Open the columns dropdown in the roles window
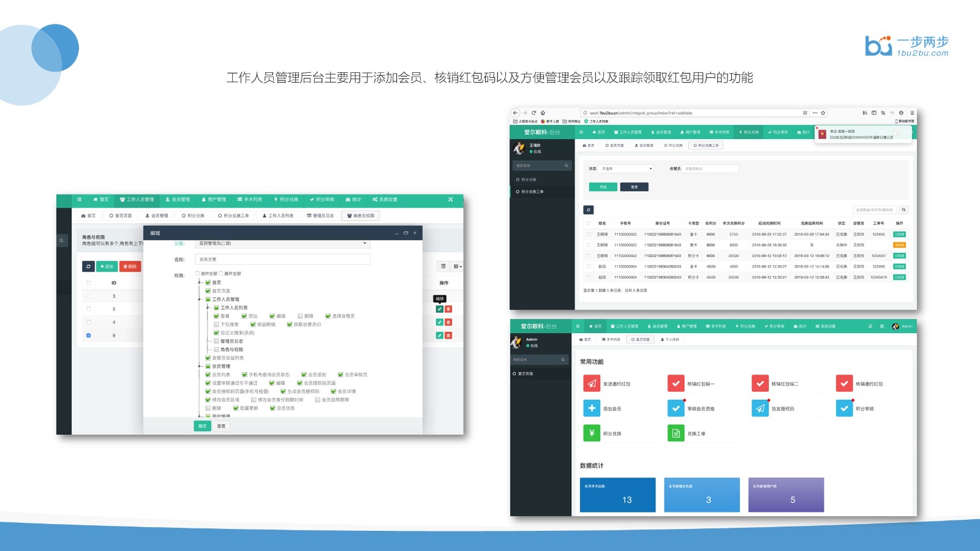Image resolution: width=980 pixels, height=551 pixels. tap(458, 266)
